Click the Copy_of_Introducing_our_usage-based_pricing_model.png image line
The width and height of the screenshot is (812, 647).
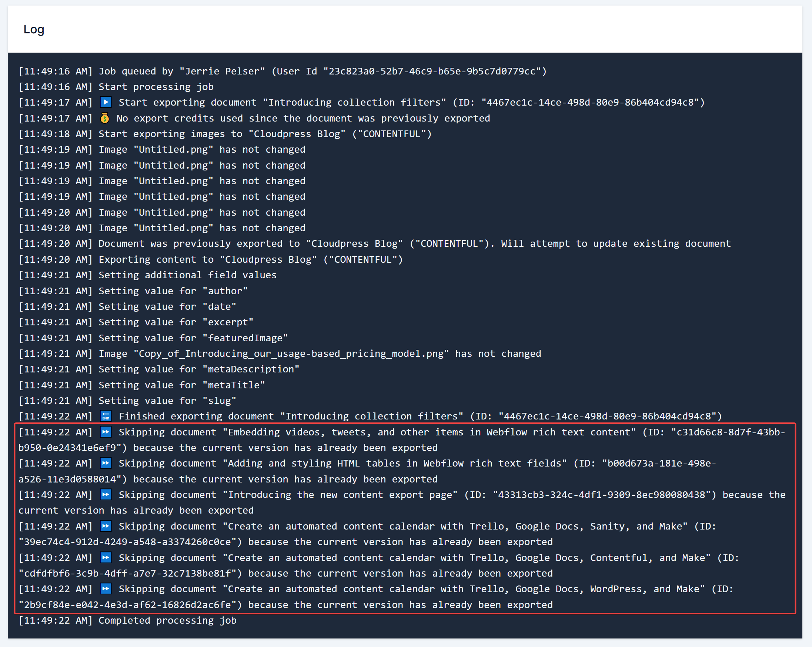click(x=320, y=354)
